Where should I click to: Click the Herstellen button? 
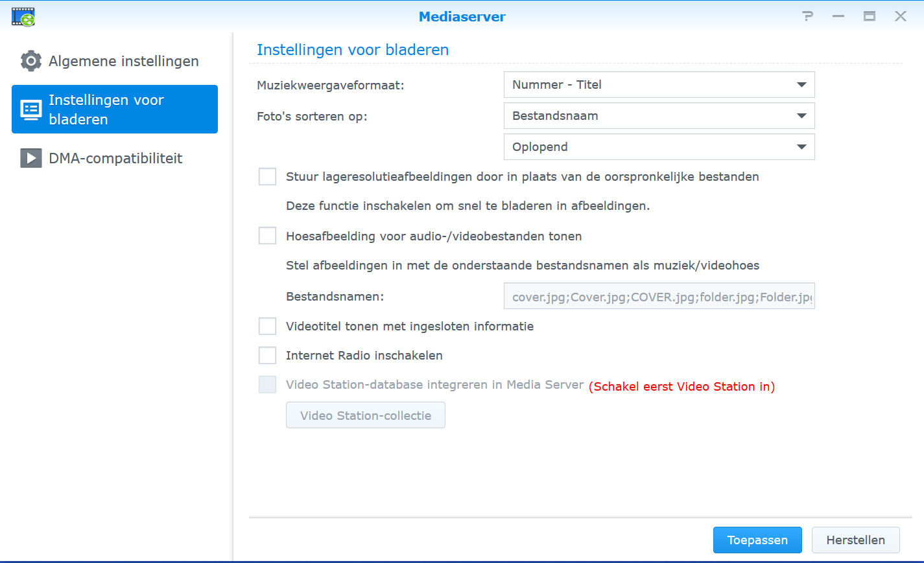click(x=855, y=540)
